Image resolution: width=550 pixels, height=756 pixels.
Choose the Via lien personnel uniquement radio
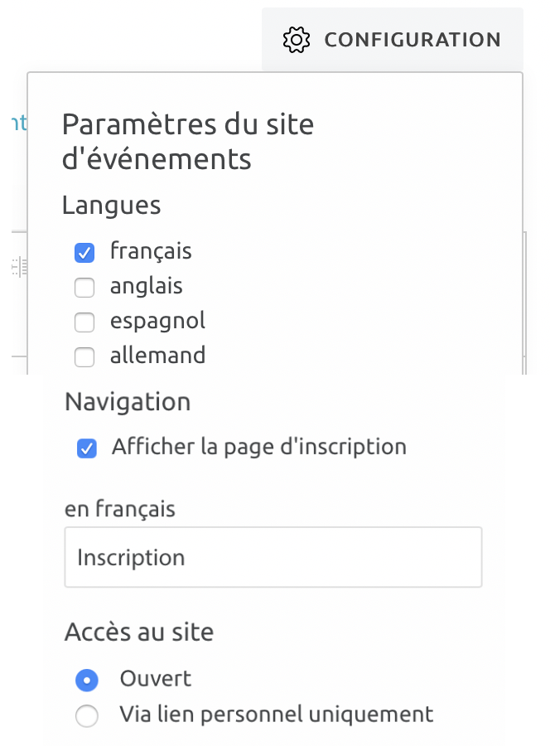(x=87, y=715)
